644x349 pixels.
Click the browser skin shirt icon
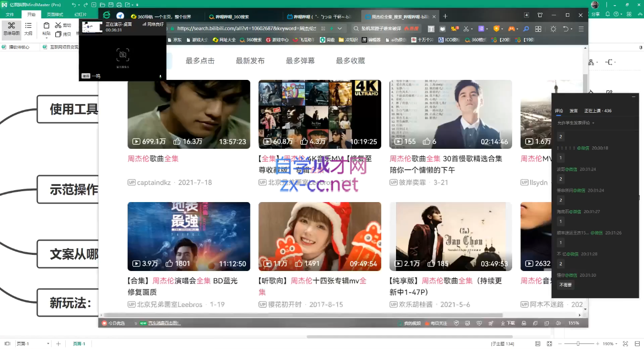coord(540,15)
